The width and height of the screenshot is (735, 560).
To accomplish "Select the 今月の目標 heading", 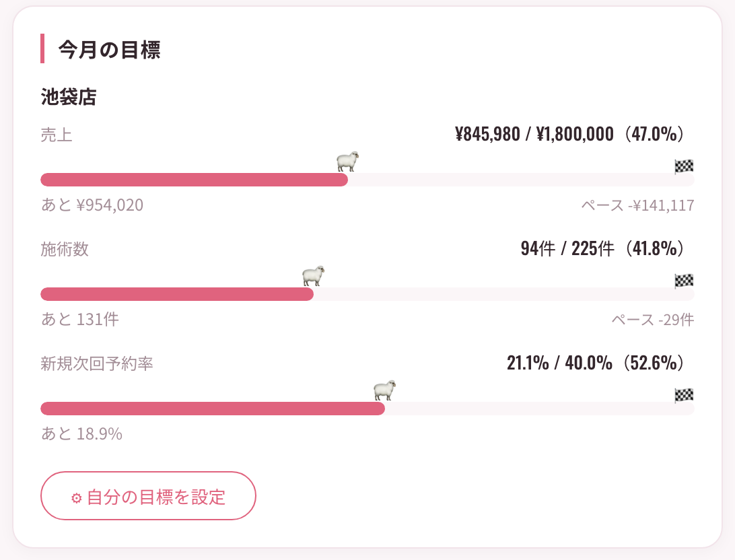I will click(109, 49).
